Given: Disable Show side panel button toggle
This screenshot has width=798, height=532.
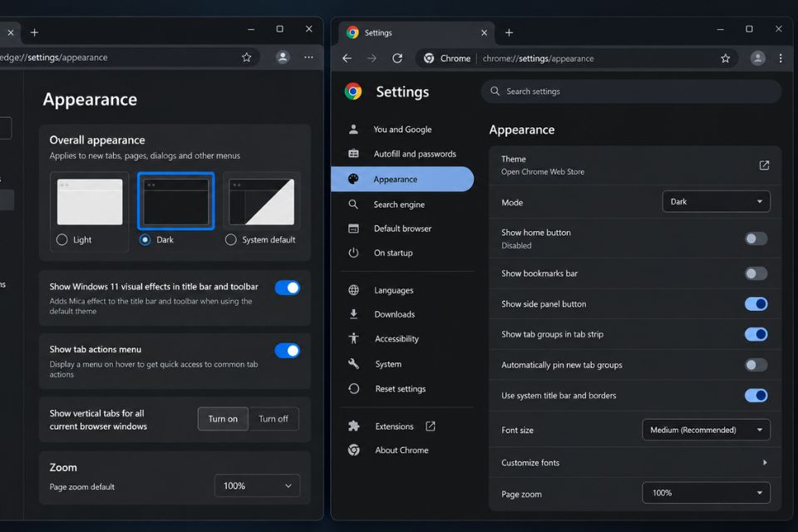Looking at the screenshot, I should [x=756, y=304].
